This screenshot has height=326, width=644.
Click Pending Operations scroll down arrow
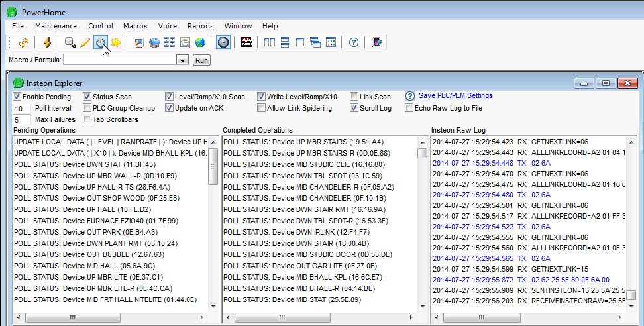(213, 306)
